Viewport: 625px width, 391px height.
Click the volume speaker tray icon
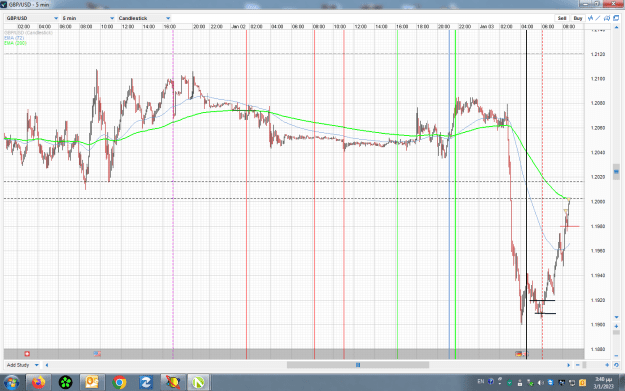point(540,383)
